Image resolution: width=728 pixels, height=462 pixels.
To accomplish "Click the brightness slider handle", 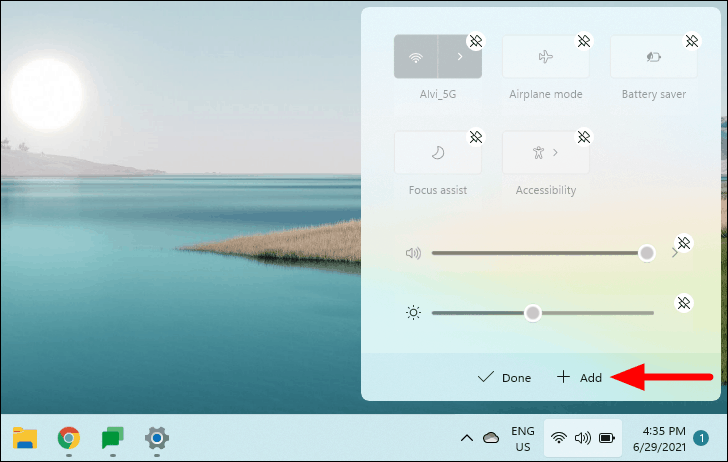I will 533,313.
